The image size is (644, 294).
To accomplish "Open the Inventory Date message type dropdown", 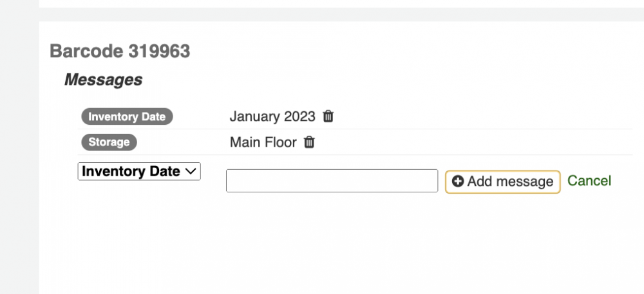I will (139, 171).
